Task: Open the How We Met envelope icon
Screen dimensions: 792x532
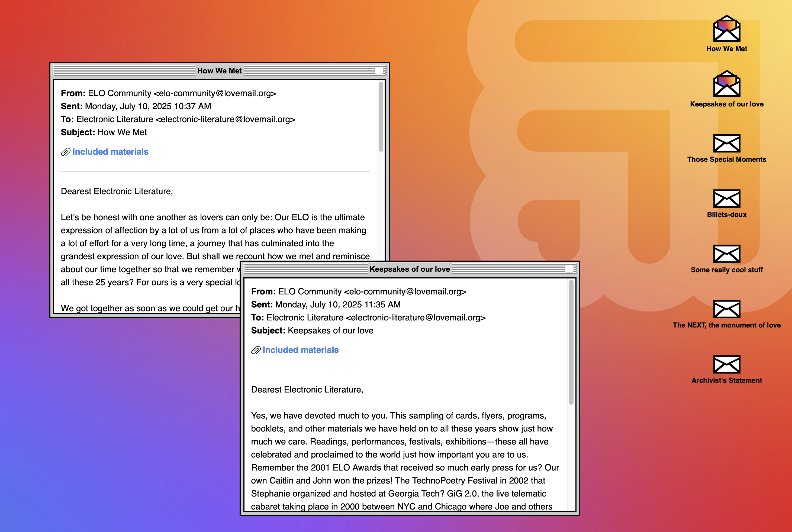Action: point(726,28)
